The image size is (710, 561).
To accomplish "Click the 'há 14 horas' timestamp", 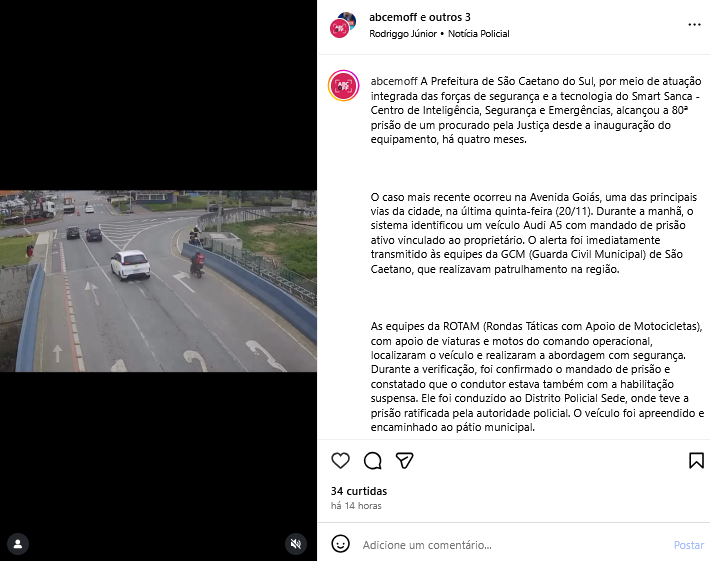I will point(356,506).
